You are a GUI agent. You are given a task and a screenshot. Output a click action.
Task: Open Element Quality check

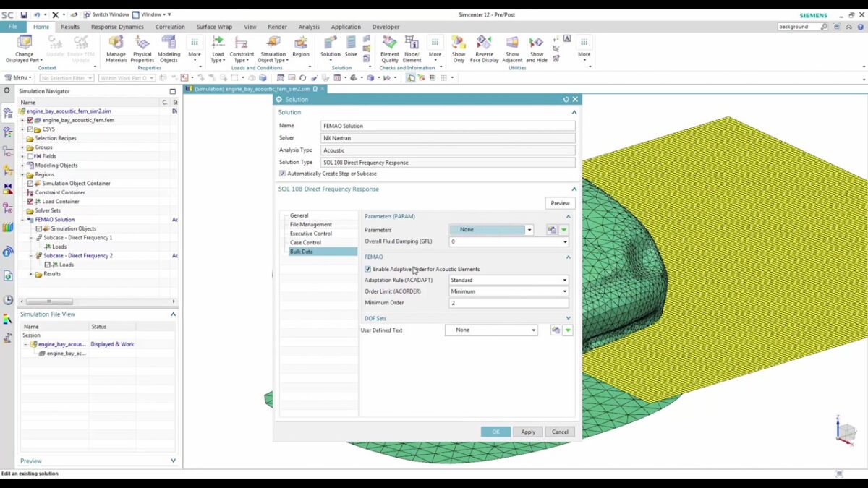(x=389, y=49)
